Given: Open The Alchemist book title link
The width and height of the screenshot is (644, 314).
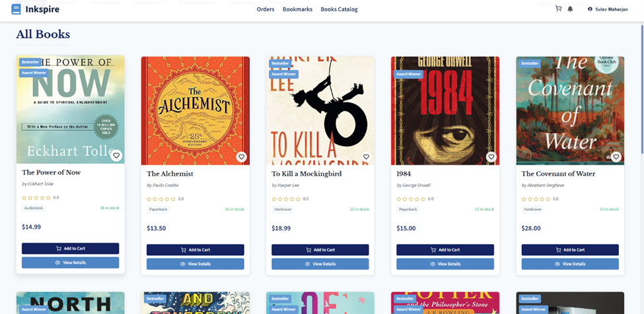Looking at the screenshot, I should click(x=170, y=174).
